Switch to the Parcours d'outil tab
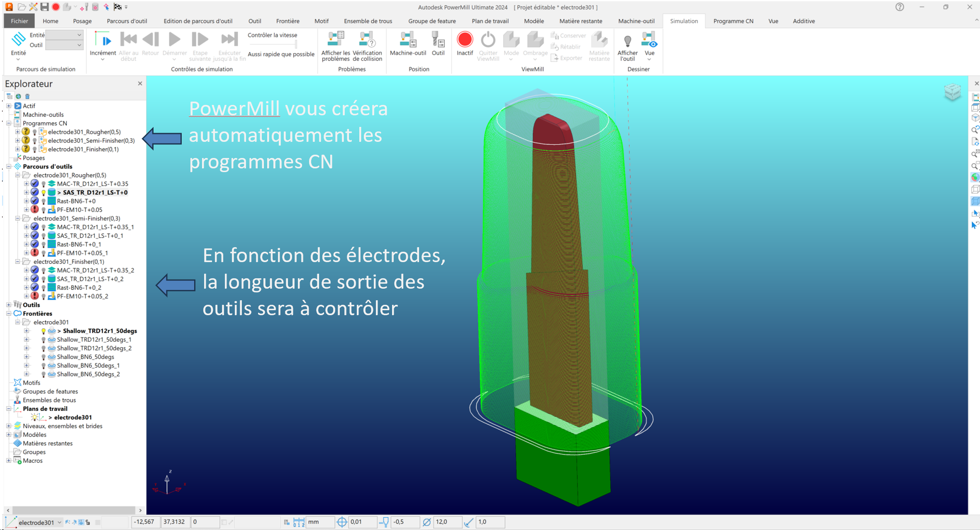The image size is (980, 530). pos(127,21)
